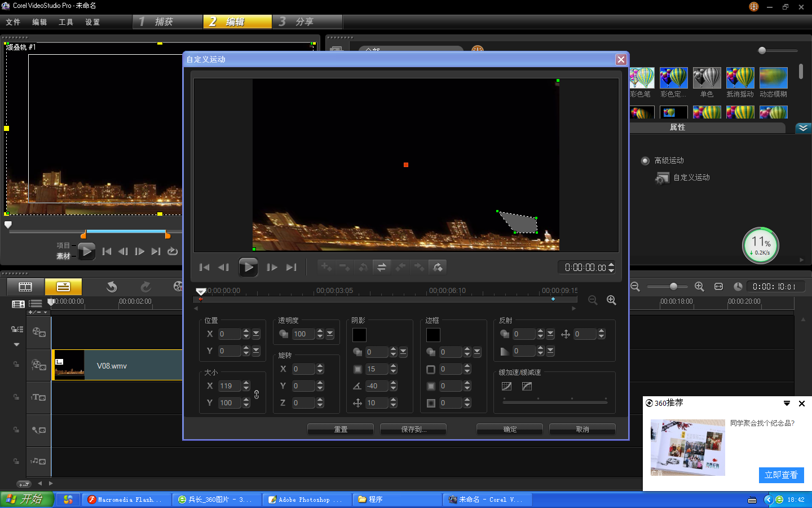
Task: Jump to start in custom motion dialog
Action: coord(204,268)
